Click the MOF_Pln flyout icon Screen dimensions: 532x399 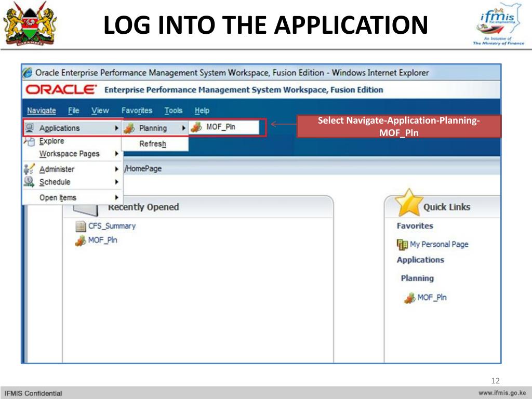point(196,127)
